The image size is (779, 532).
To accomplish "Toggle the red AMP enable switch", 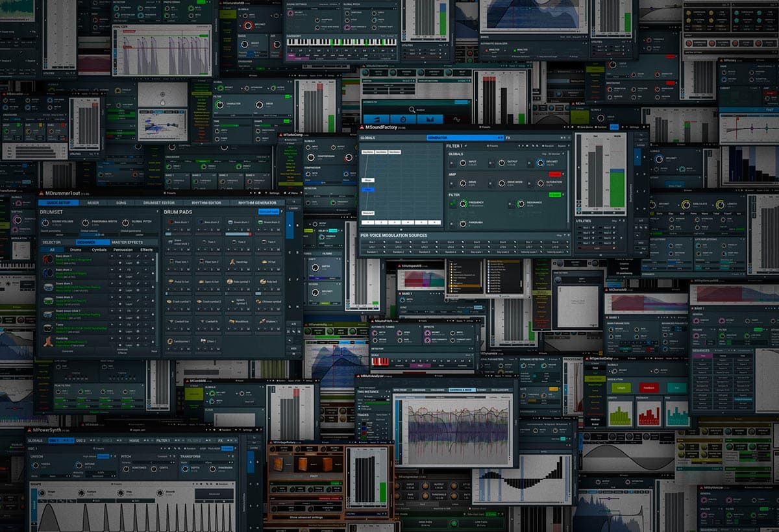I will pos(555,174).
